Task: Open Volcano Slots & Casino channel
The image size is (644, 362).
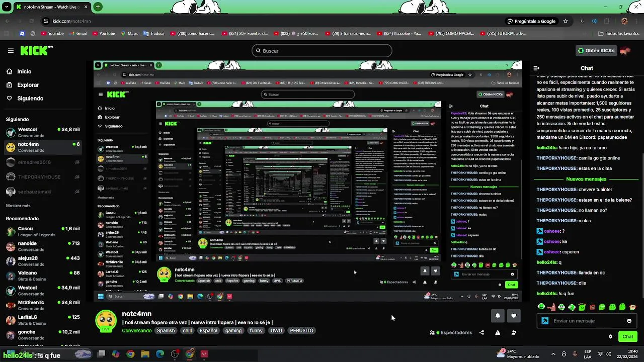Action: pyautogui.click(x=43, y=276)
